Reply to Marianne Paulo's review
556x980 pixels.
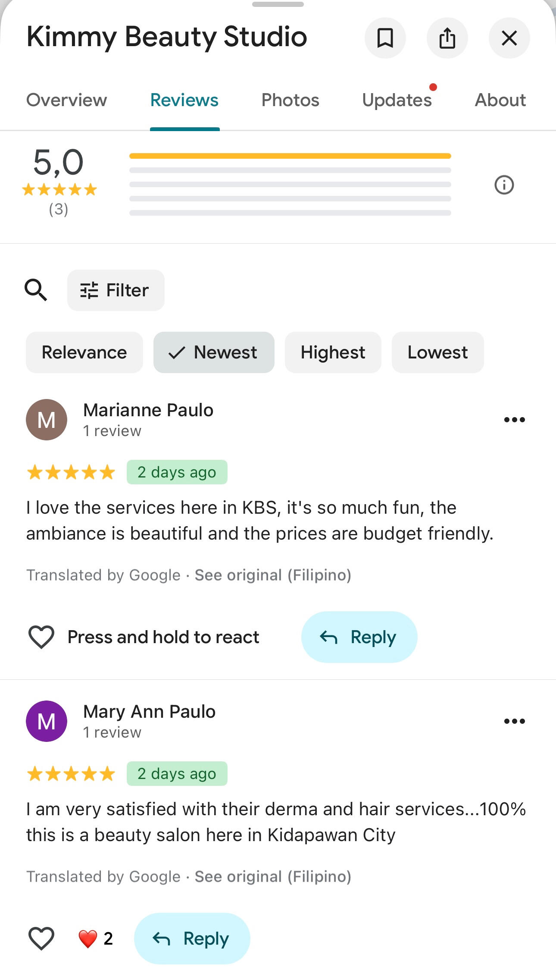coord(359,637)
